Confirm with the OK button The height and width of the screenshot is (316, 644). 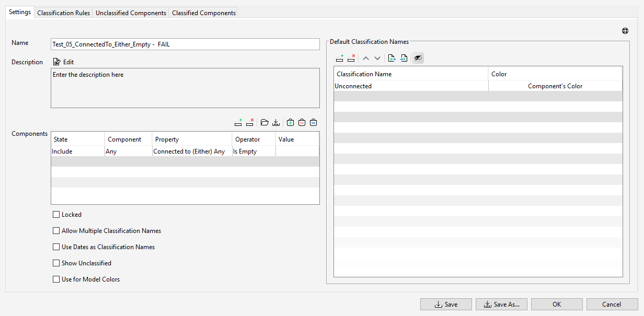click(557, 305)
